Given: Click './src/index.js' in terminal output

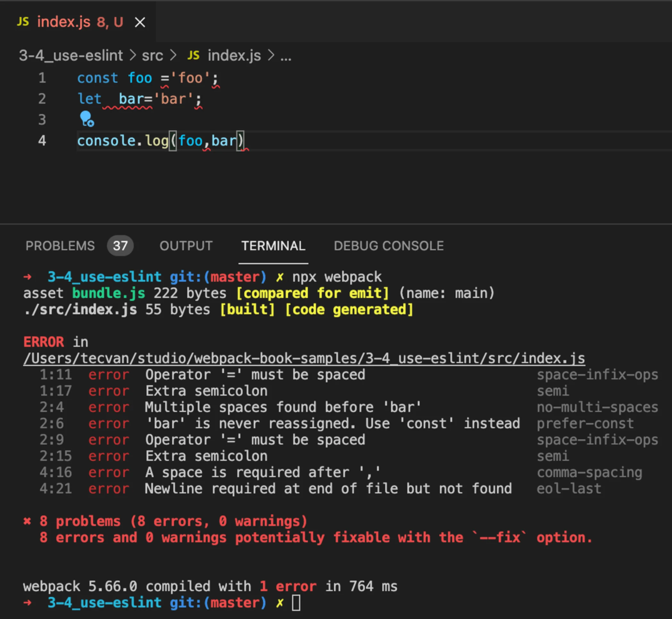Looking at the screenshot, I should (80, 309).
